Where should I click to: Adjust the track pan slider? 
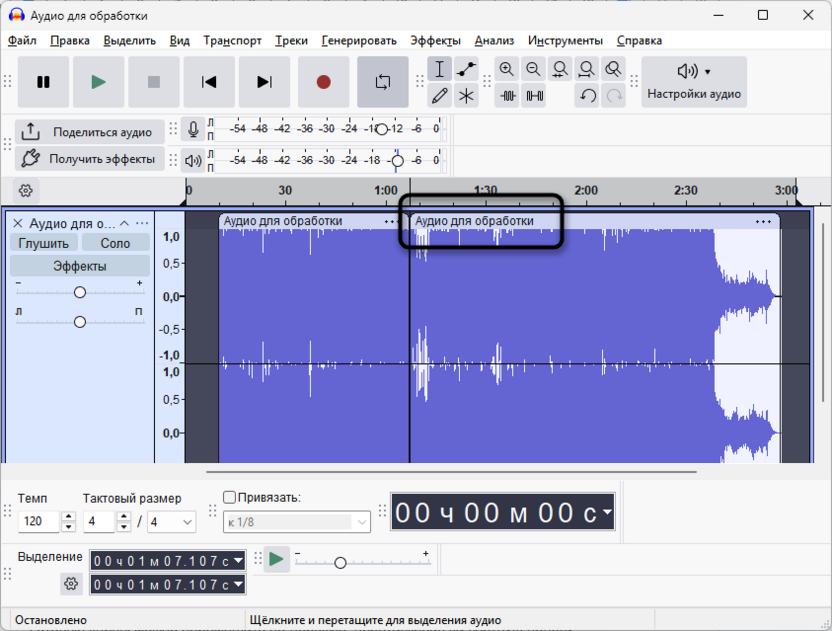click(x=79, y=322)
